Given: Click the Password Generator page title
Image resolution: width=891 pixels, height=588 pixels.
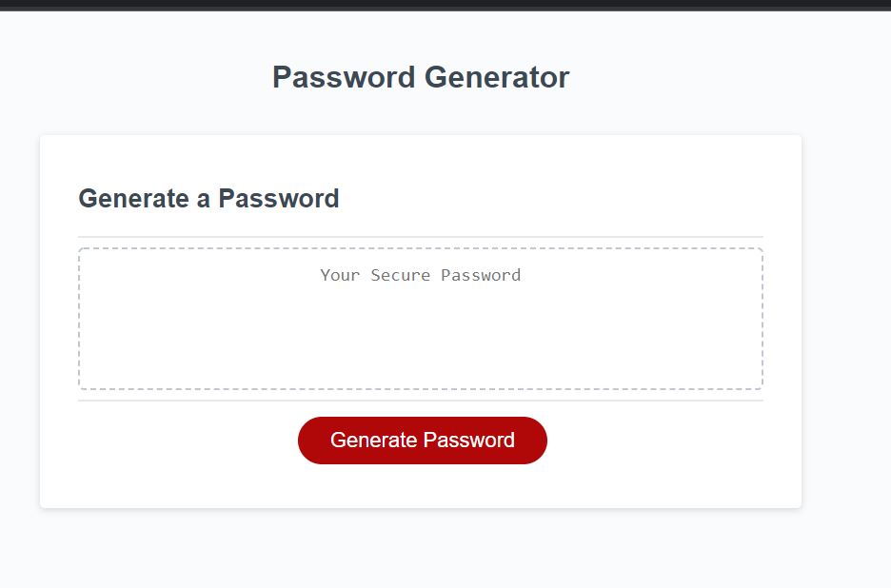Looking at the screenshot, I should 421,77.
